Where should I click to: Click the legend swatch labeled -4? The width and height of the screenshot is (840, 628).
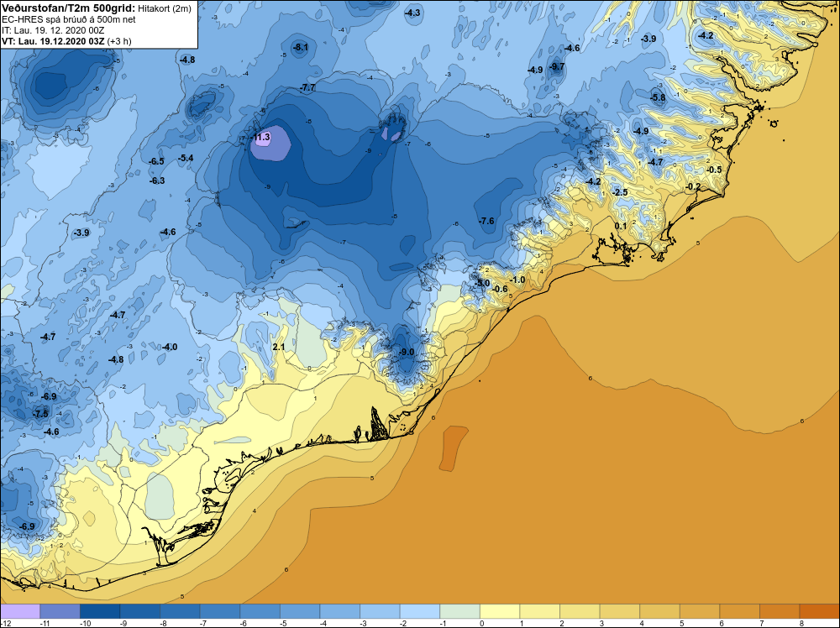click(x=340, y=611)
